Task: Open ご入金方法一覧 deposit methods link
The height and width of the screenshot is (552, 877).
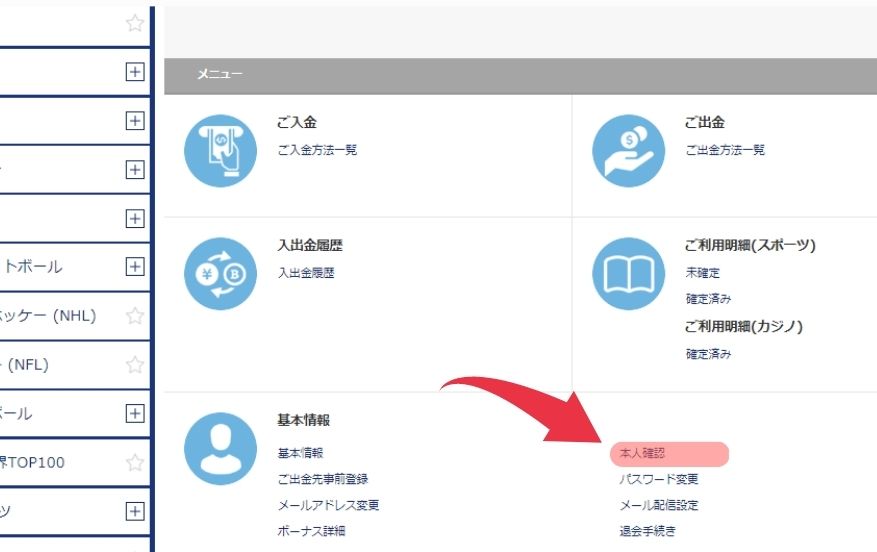Action: tap(317, 150)
